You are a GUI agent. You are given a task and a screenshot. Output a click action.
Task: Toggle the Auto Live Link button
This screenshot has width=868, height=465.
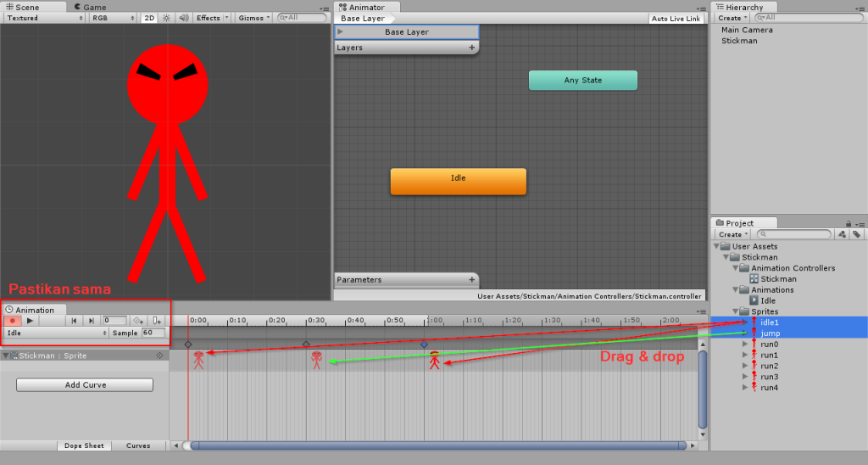(x=676, y=19)
